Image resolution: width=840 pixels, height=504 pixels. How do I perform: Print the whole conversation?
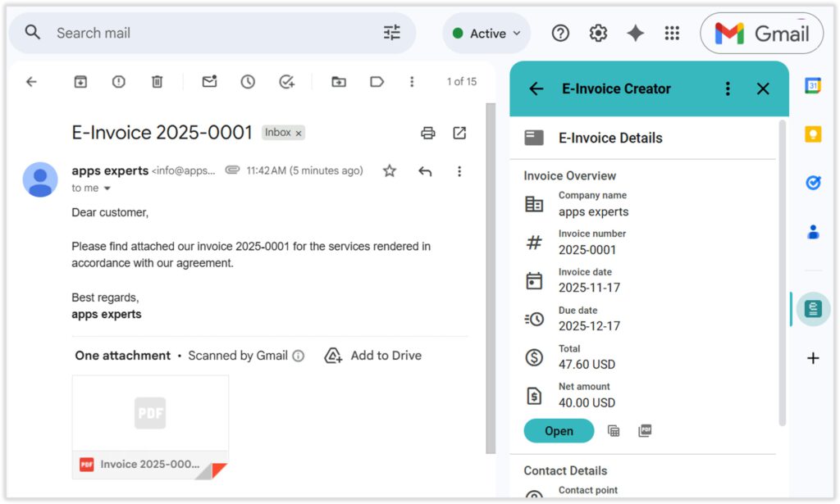coord(428,133)
